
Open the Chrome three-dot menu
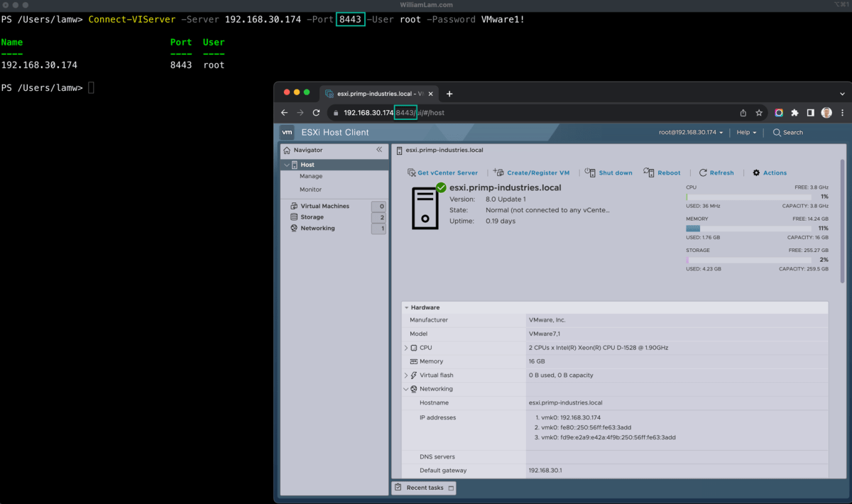tap(842, 113)
